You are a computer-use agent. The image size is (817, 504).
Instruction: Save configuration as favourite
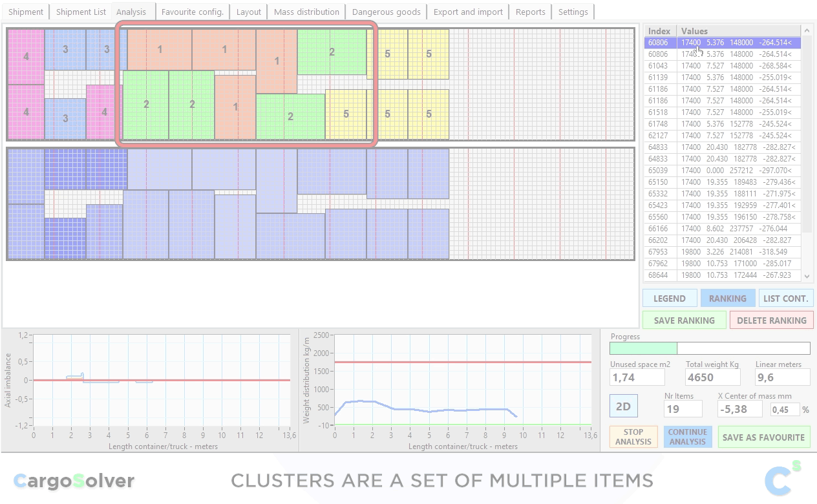(763, 437)
